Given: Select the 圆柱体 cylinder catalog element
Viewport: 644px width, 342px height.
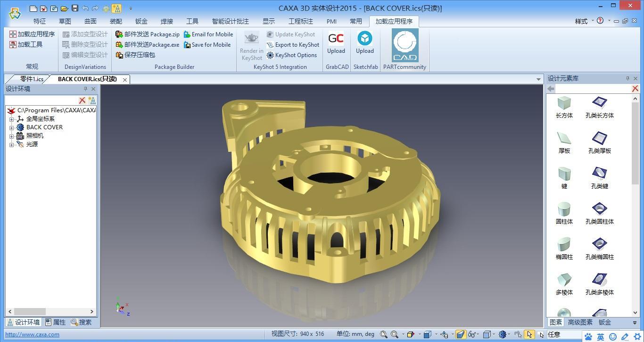Looking at the screenshot, I should pyautogui.click(x=564, y=214).
